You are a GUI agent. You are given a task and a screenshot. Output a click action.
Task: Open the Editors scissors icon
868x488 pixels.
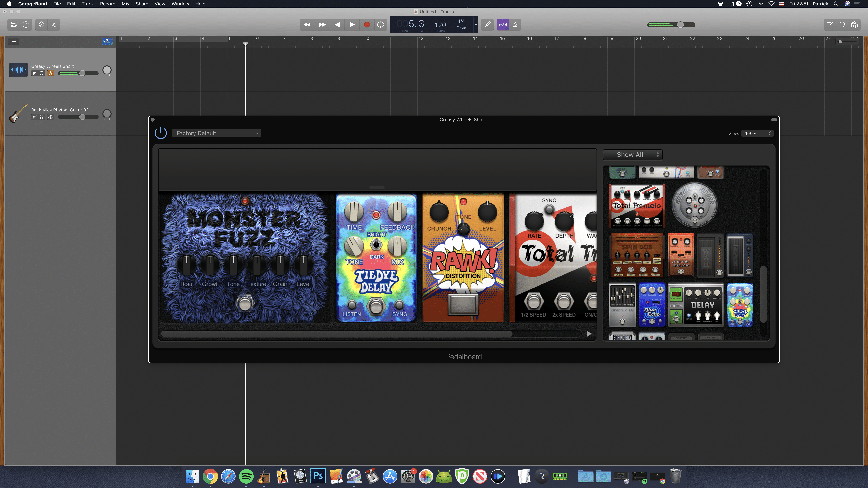point(54,25)
